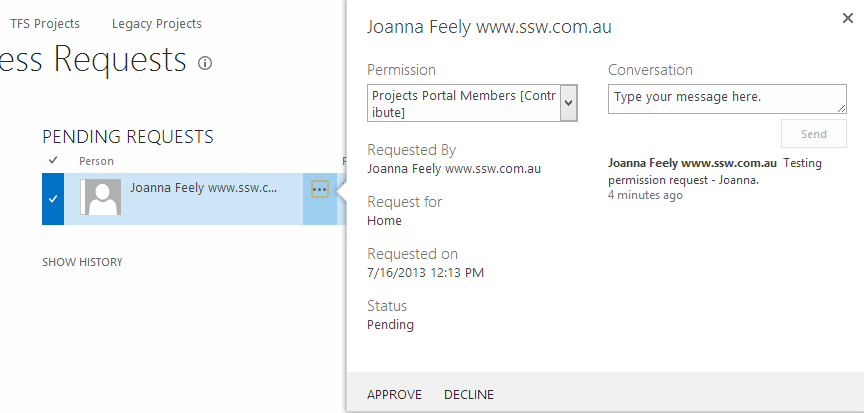Click the Requested By name value
The height and width of the screenshot is (413, 864).
[x=454, y=169]
